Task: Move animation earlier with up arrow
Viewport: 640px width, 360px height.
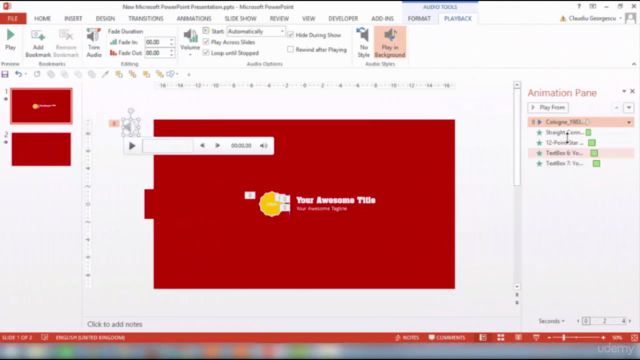Action: click(x=616, y=108)
